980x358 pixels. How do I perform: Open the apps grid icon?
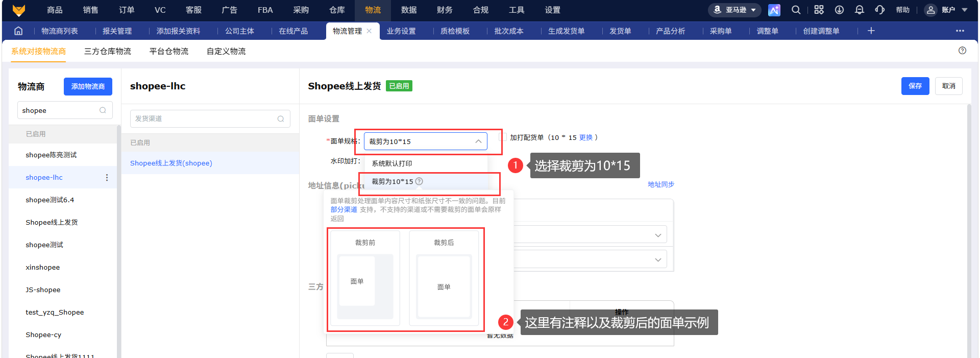tap(819, 10)
